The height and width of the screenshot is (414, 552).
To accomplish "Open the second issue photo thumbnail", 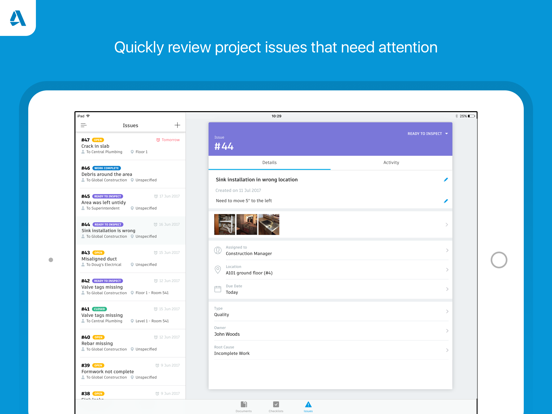I will [x=247, y=225].
